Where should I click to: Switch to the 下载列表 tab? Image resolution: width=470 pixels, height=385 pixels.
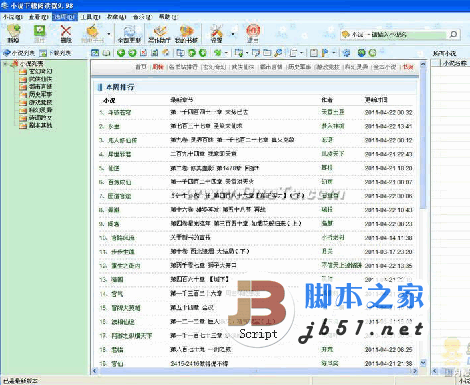pyautogui.click(x=55, y=53)
